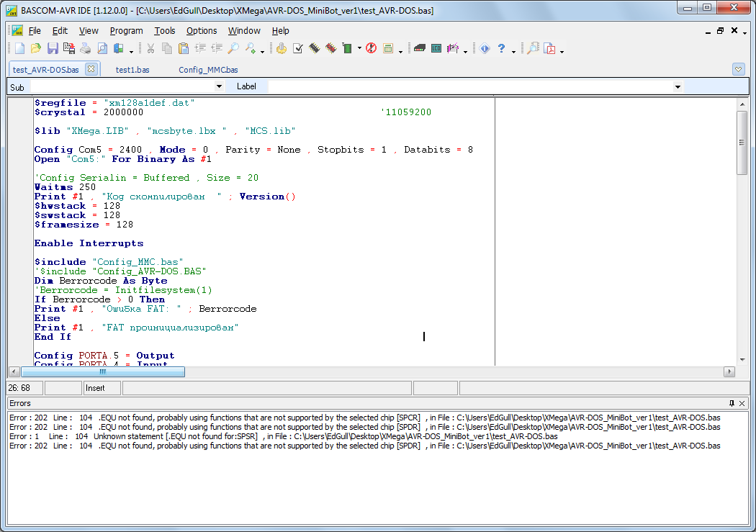Viewport: 756px width, 532px height.
Task: Click the Cut scissors icon
Action: point(150,48)
